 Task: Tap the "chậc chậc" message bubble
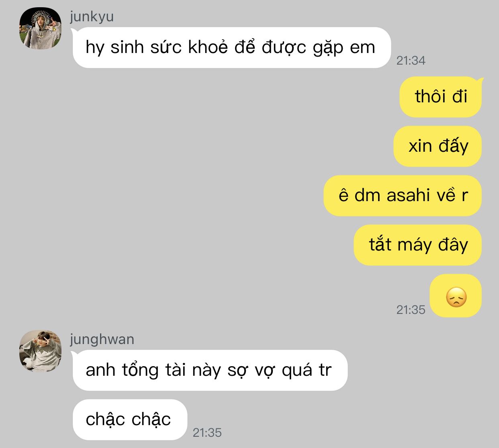pyautogui.click(x=130, y=419)
